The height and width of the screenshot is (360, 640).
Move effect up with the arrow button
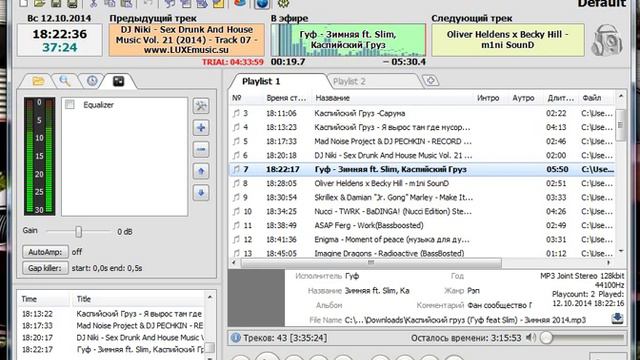coord(201,171)
